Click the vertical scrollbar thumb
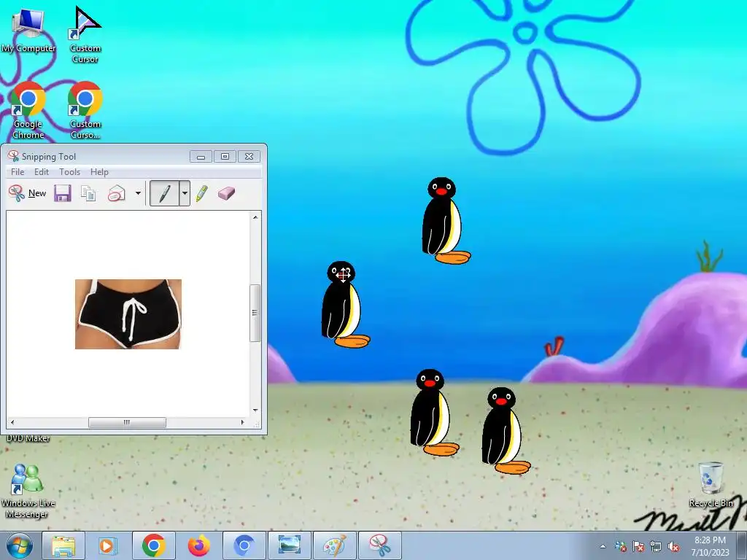This screenshot has height=560, width=747. [x=255, y=313]
